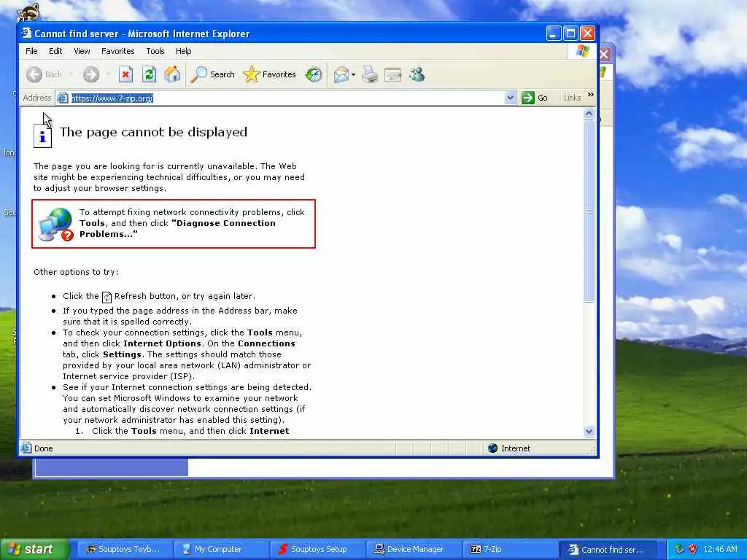Image resolution: width=747 pixels, height=560 pixels.
Task: Click the 12:46 AM clock
Action: [x=720, y=550]
